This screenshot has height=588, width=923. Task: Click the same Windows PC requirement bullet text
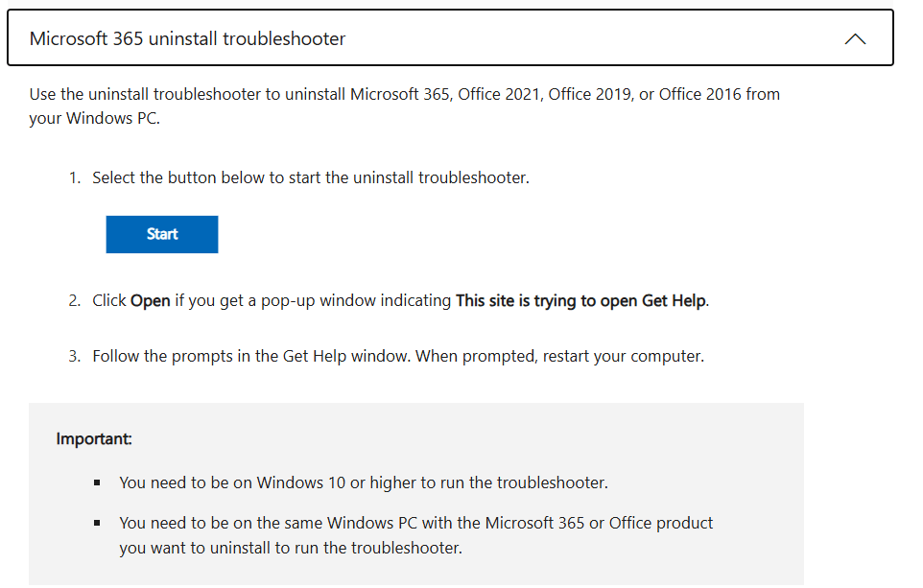415,535
